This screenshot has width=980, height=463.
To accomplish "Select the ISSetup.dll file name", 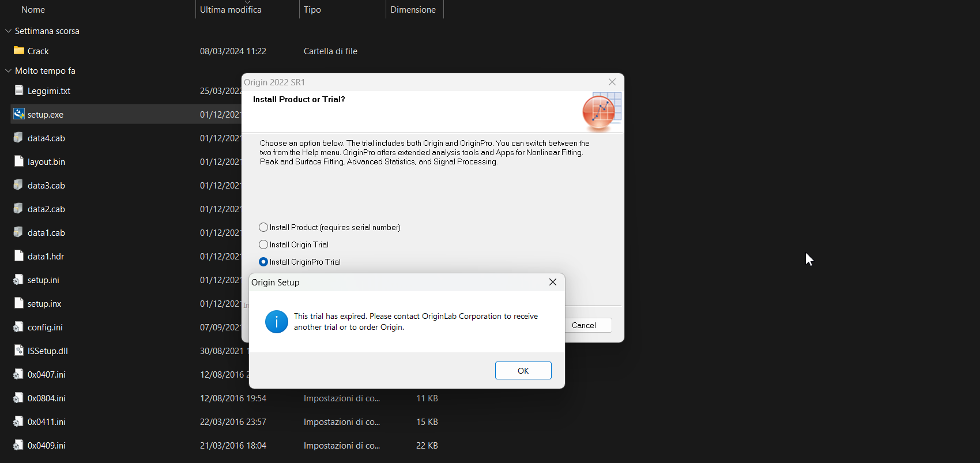I will pos(48,351).
